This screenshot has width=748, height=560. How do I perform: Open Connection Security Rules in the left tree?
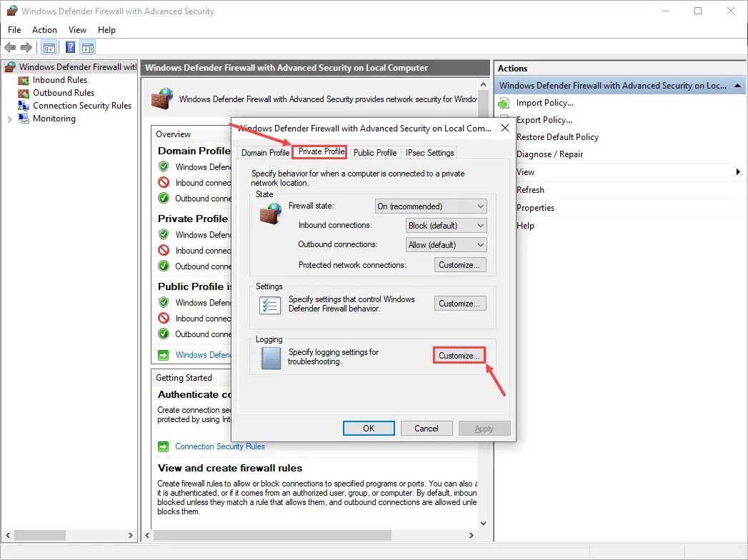coord(81,106)
